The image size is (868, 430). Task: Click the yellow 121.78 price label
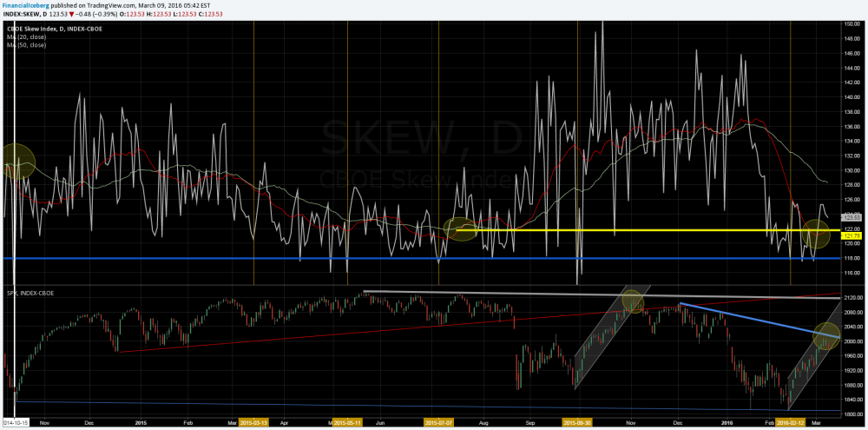coord(850,236)
